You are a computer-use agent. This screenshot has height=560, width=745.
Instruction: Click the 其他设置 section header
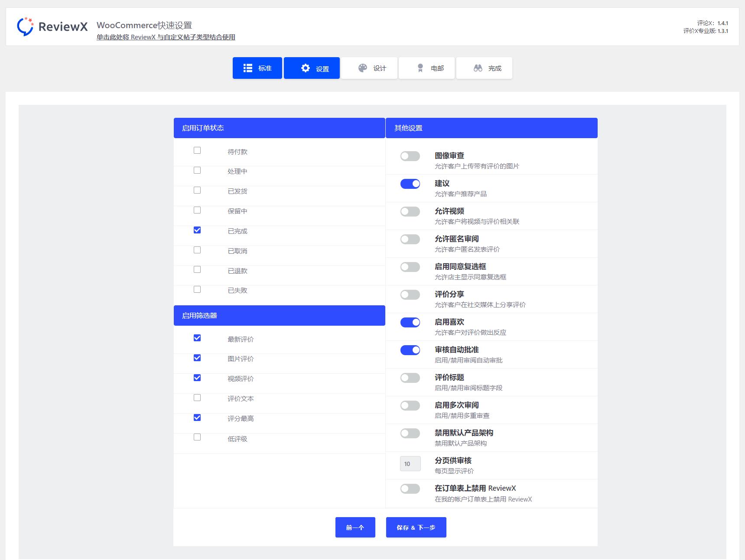[491, 128]
